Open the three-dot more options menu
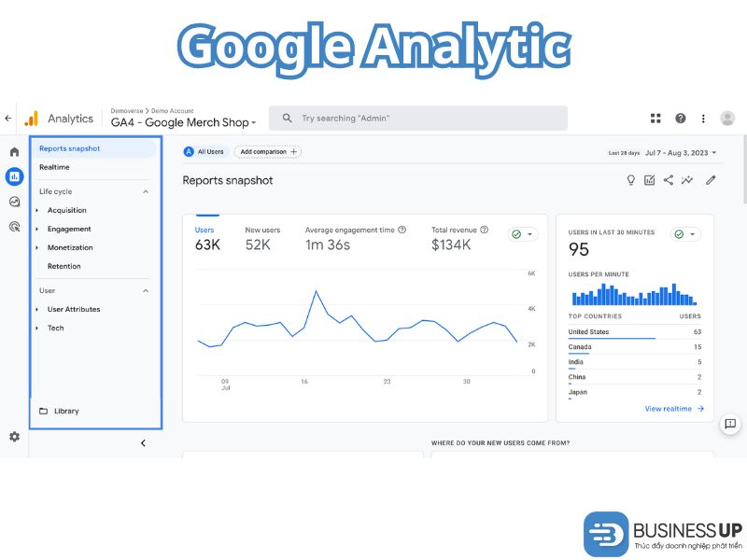Viewport: 747px width, 560px height. (x=703, y=119)
